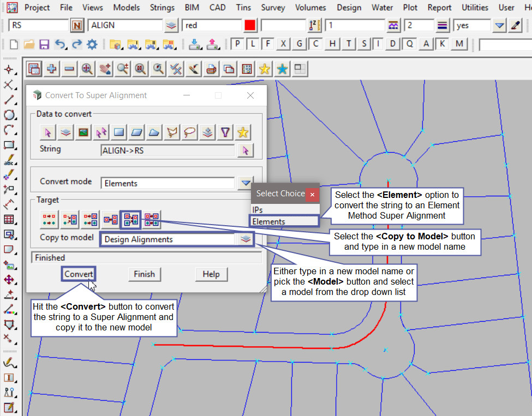Click the print icon in view toolbar
This screenshot has width=532, height=416.
point(211,69)
